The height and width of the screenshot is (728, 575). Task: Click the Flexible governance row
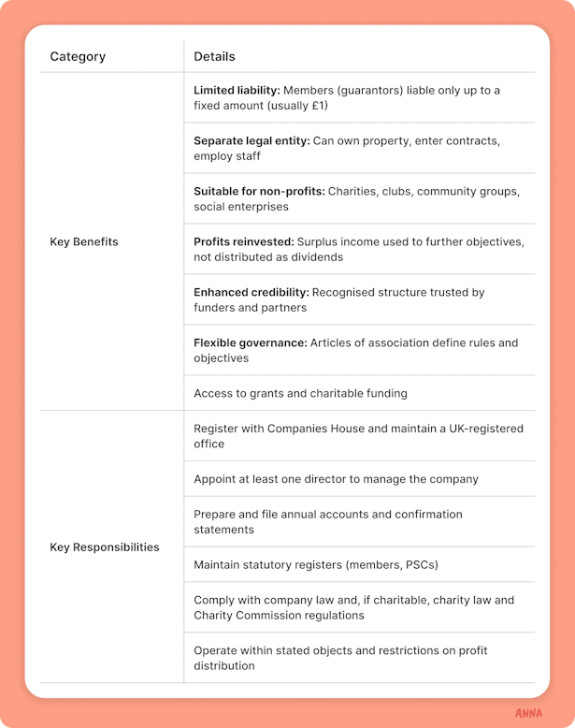[359, 351]
